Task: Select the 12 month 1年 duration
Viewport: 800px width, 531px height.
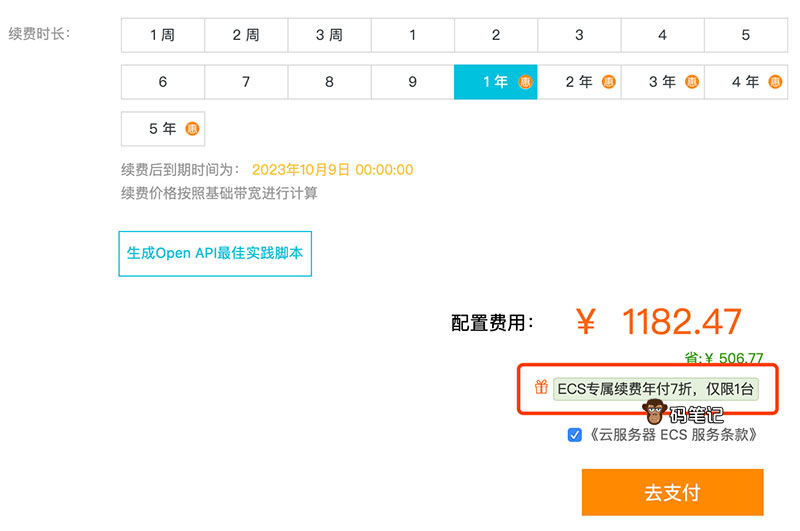Action: pyautogui.click(x=495, y=82)
